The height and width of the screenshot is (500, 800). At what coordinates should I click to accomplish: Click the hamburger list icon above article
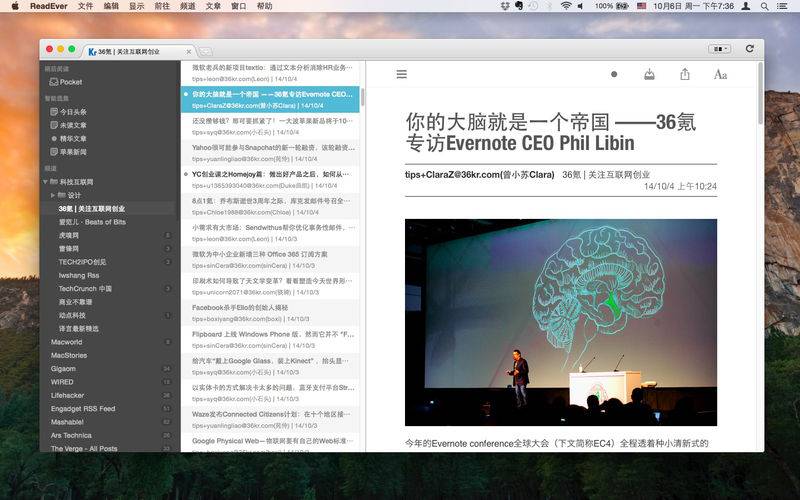pyautogui.click(x=402, y=74)
